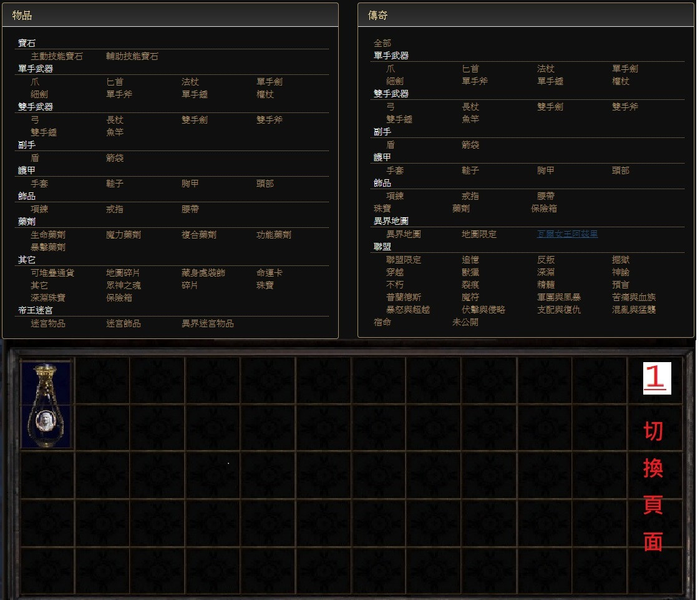Click the flask item in the inventory

coord(47,404)
